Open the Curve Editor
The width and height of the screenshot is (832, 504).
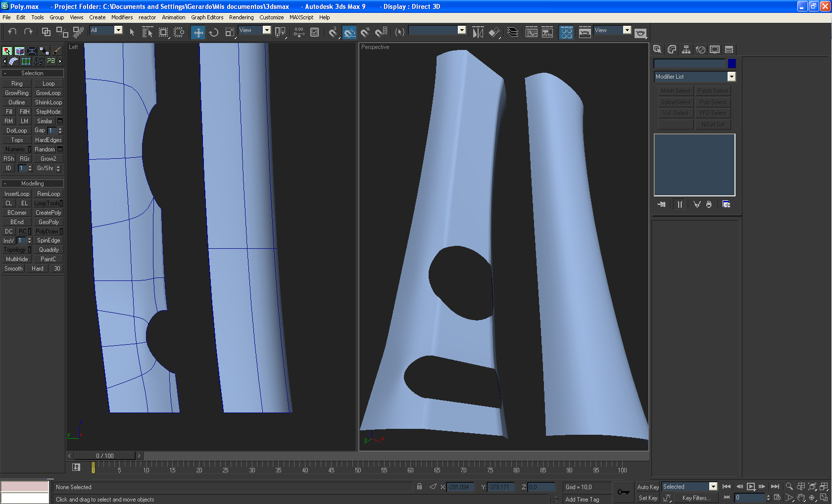(532, 32)
